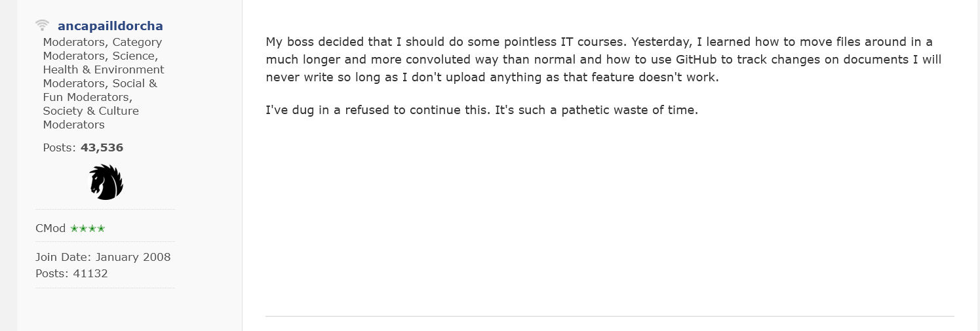Click the second green CMod star
Screen dimensions: 980x331
click(83, 229)
